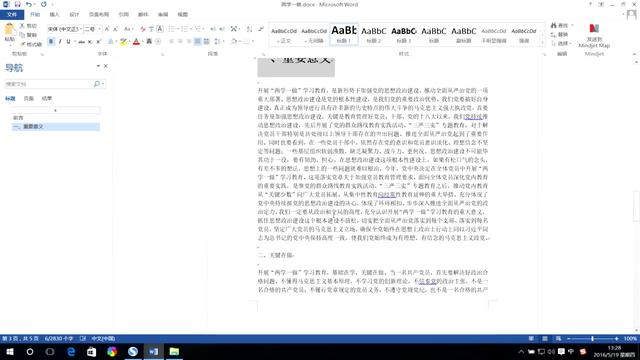Open the Change Case Aa menu
Screen dimensions: 640x360
tap(128, 29)
